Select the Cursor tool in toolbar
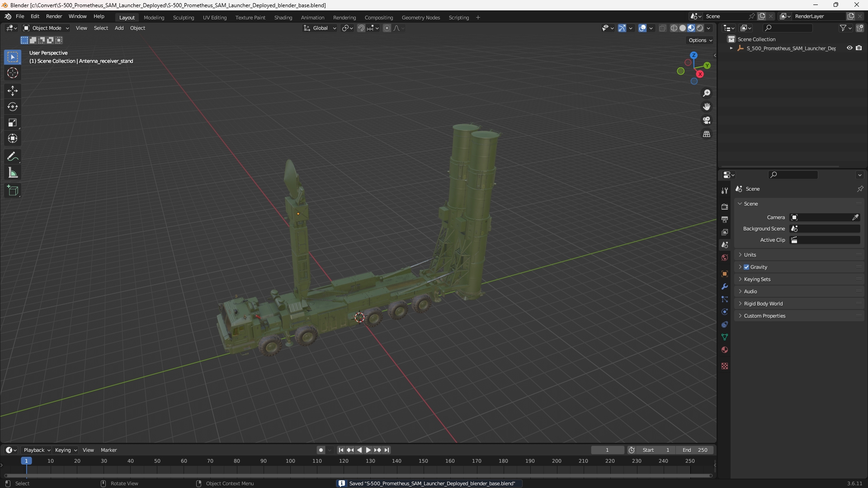Image resolution: width=868 pixels, height=488 pixels. pyautogui.click(x=13, y=73)
